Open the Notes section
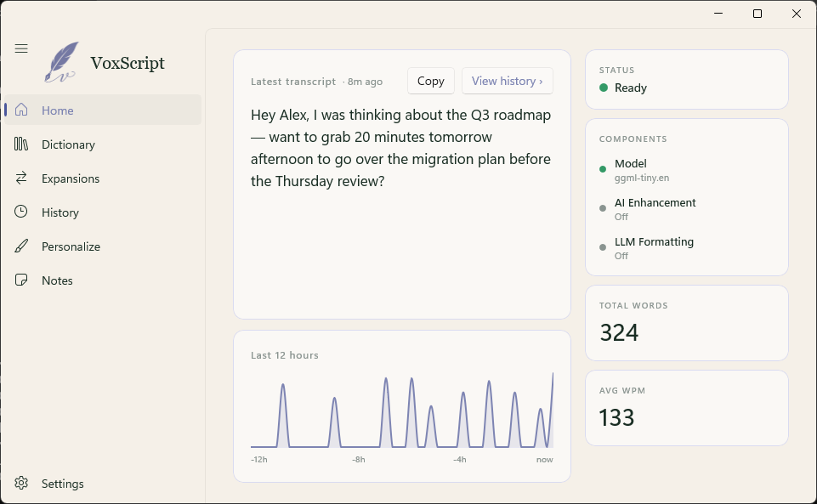 103,280
